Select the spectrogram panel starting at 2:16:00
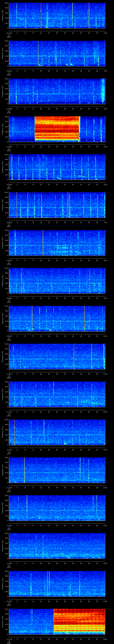Screen dimensions: 114x644 tap(57, 584)
